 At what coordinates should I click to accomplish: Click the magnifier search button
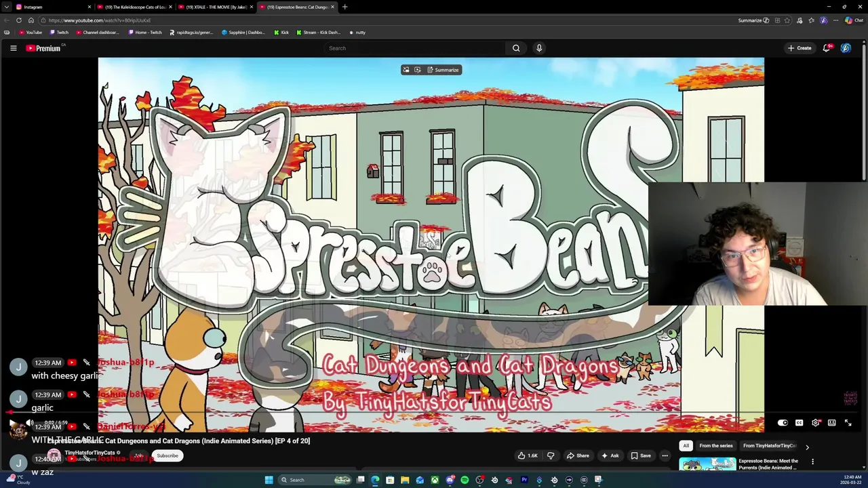(x=516, y=48)
